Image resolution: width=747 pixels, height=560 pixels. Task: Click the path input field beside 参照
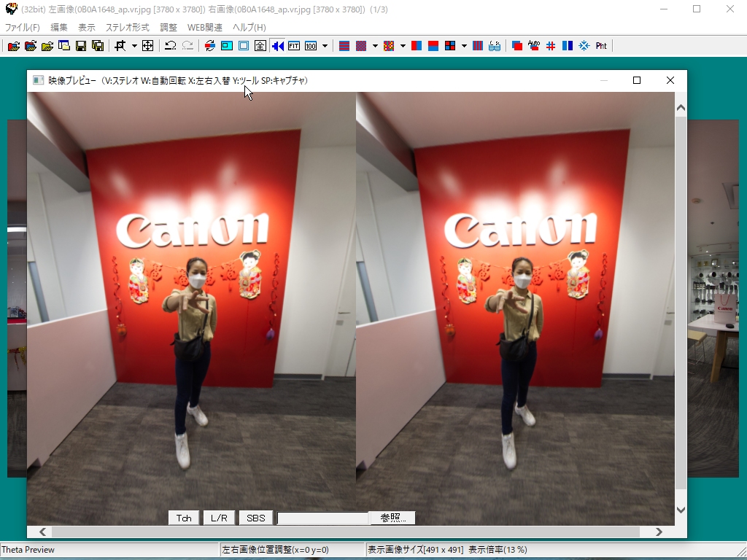(323, 518)
